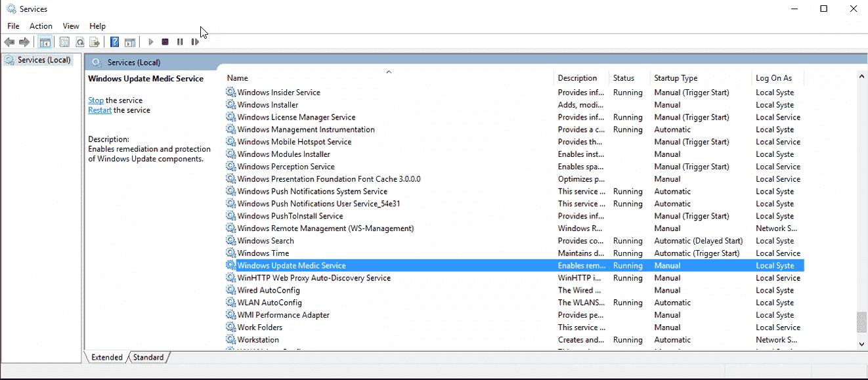Open the Action menu
This screenshot has height=380, width=868.
[x=41, y=26]
